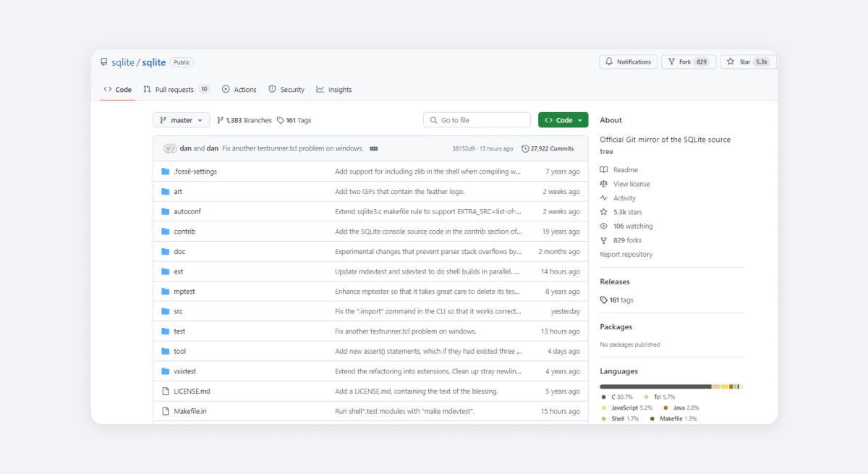Click the tag icon under Releases
868x474 pixels.
(x=604, y=300)
